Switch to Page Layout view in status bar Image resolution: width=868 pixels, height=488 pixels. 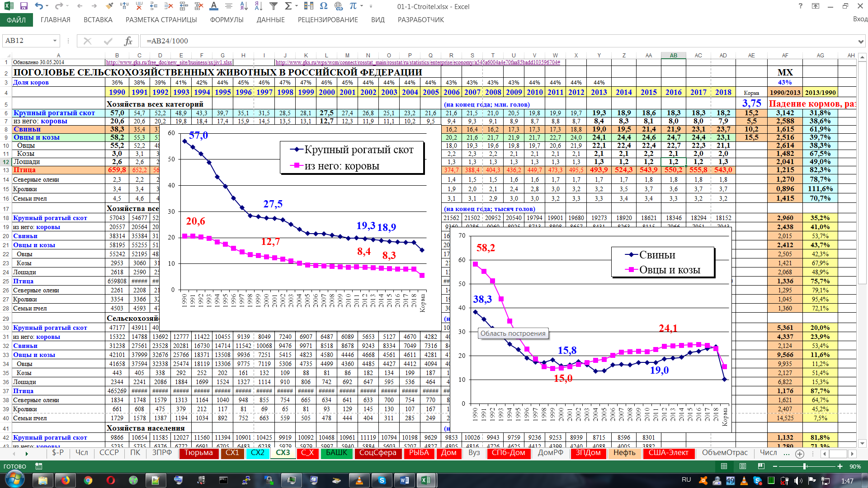tap(743, 466)
